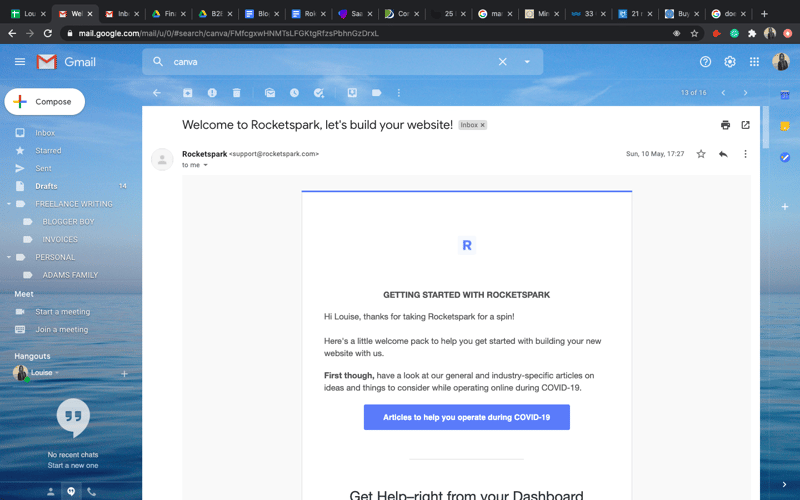Toggle Gmail main menu hamburger
The image size is (800, 500).
20,62
